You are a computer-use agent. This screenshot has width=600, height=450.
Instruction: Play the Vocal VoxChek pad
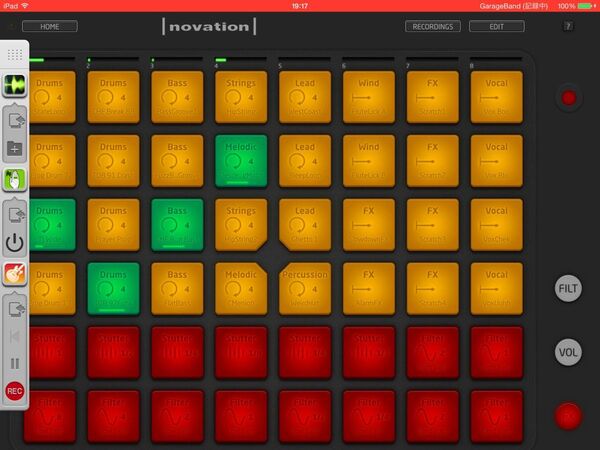click(497, 225)
